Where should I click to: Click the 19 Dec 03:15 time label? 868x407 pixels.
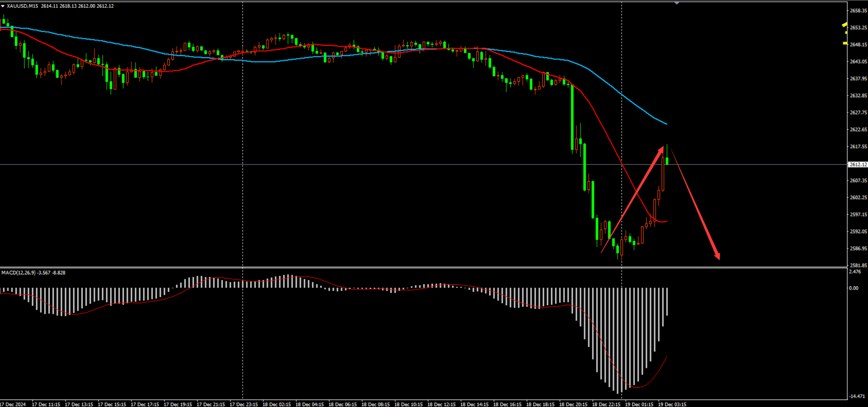pos(672,405)
